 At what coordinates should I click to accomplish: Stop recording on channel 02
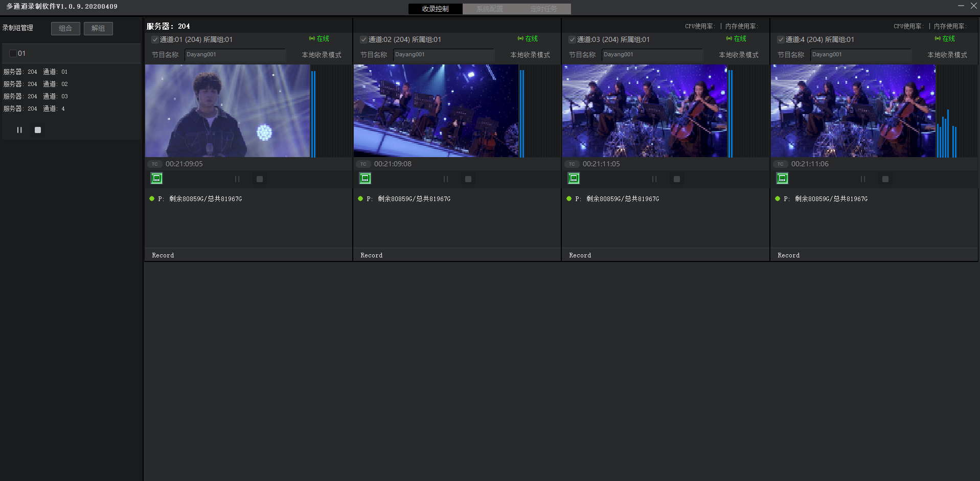[x=468, y=179]
